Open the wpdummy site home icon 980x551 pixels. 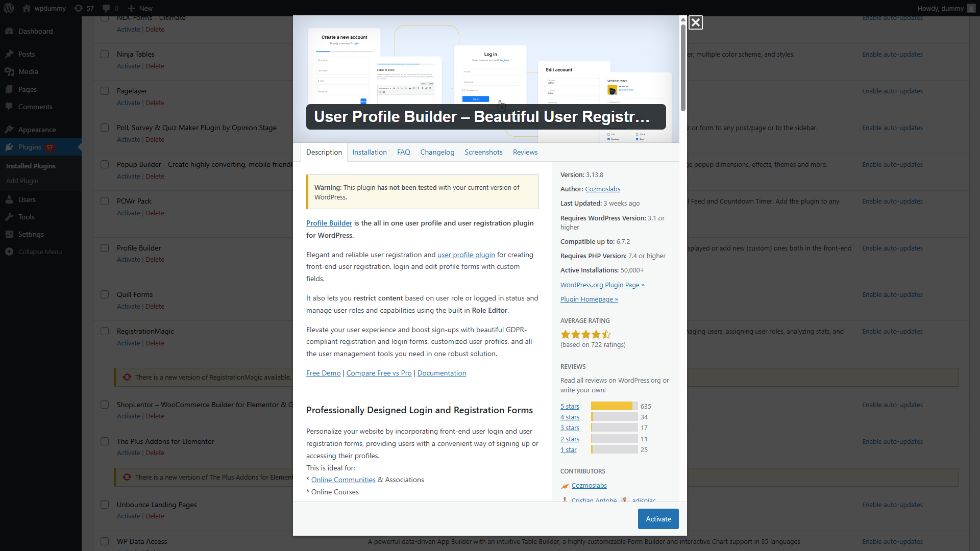pyautogui.click(x=27, y=8)
